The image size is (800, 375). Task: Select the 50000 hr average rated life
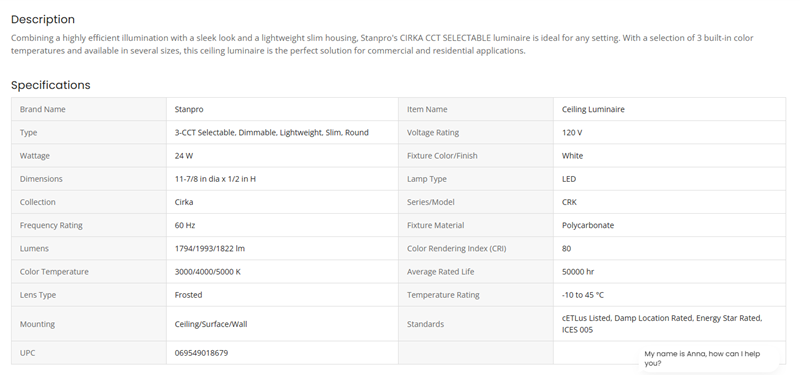(x=578, y=271)
